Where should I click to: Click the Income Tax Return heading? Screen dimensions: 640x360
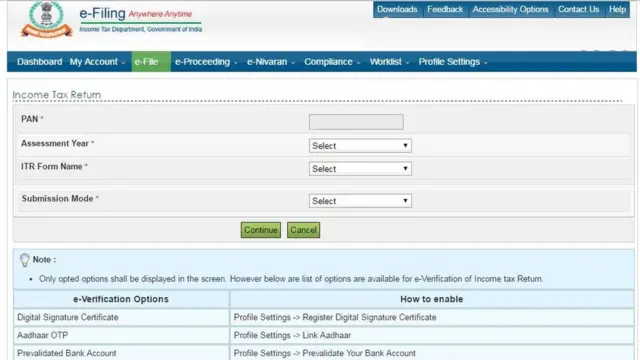[57, 95]
